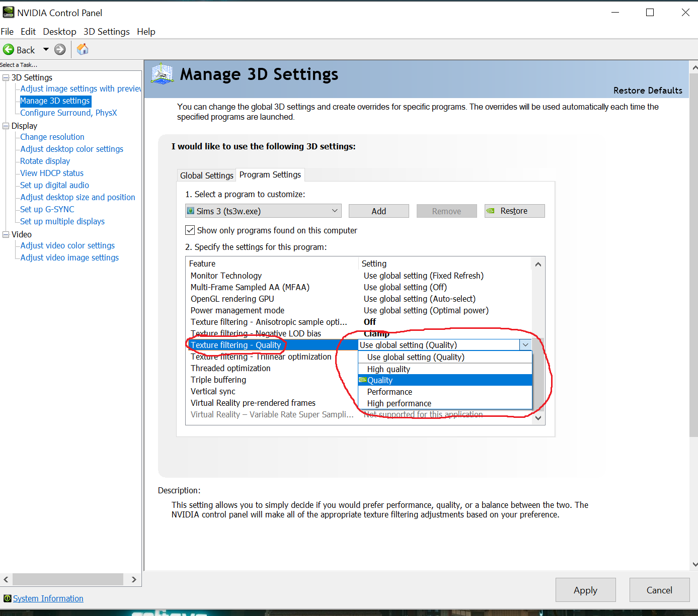Open the 3D Settings menu
This screenshot has width=698, height=616.
[x=107, y=32]
